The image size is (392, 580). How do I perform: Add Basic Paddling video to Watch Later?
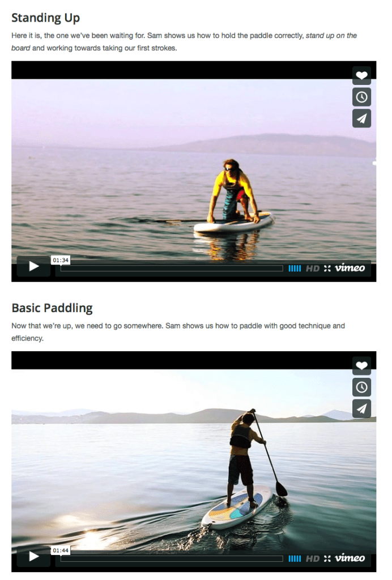[x=361, y=387]
